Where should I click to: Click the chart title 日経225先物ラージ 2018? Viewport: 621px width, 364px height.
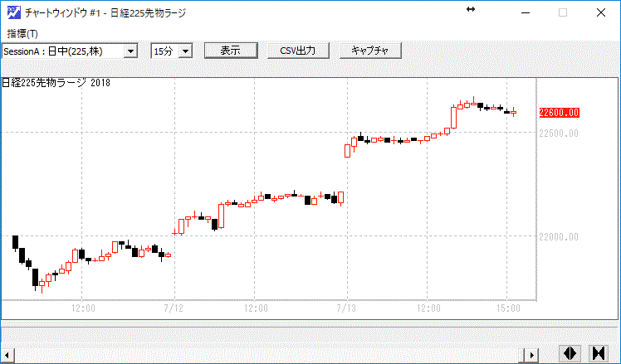click(x=56, y=83)
